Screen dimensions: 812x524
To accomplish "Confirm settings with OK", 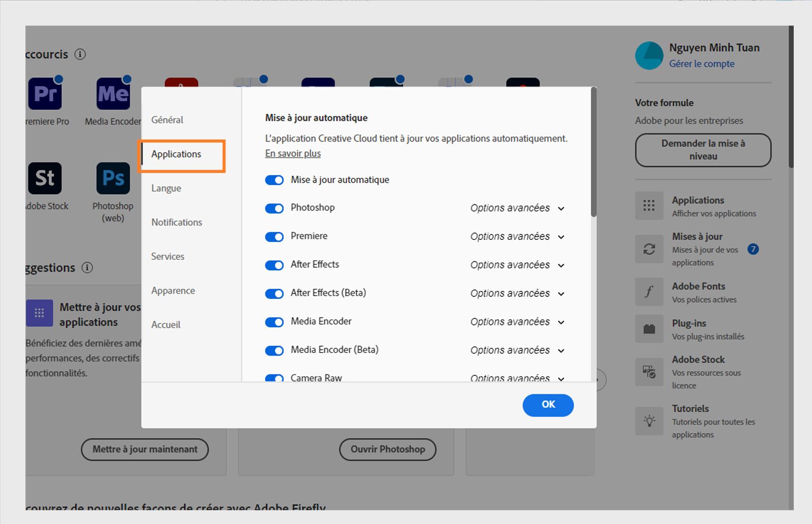I will 548,405.
